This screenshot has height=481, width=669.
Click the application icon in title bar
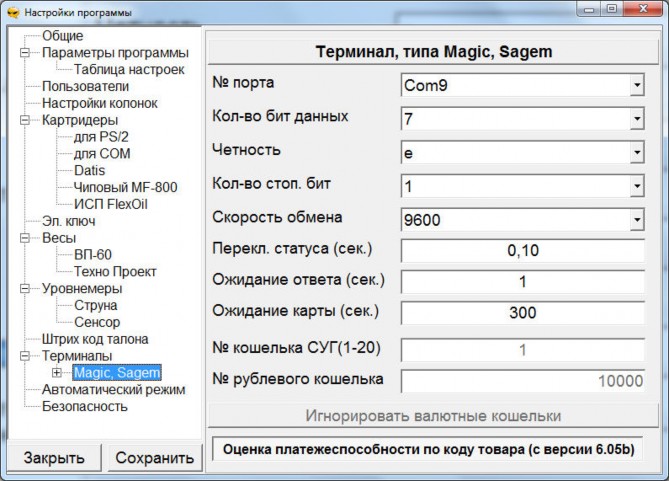tap(14, 13)
